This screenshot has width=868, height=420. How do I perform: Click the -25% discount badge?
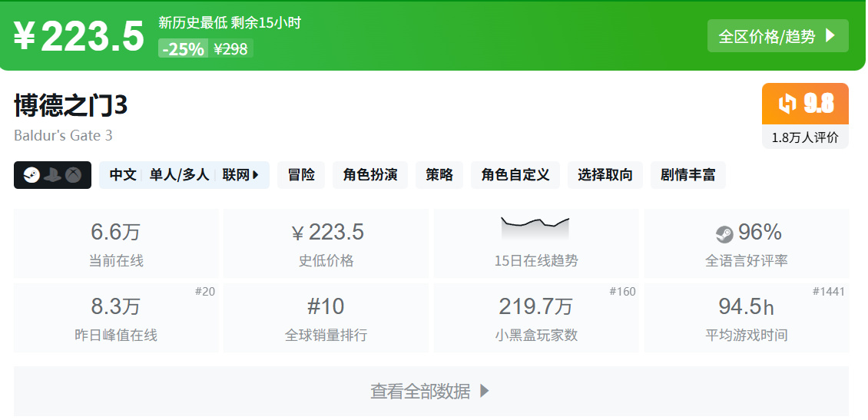pyautogui.click(x=184, y=48)
